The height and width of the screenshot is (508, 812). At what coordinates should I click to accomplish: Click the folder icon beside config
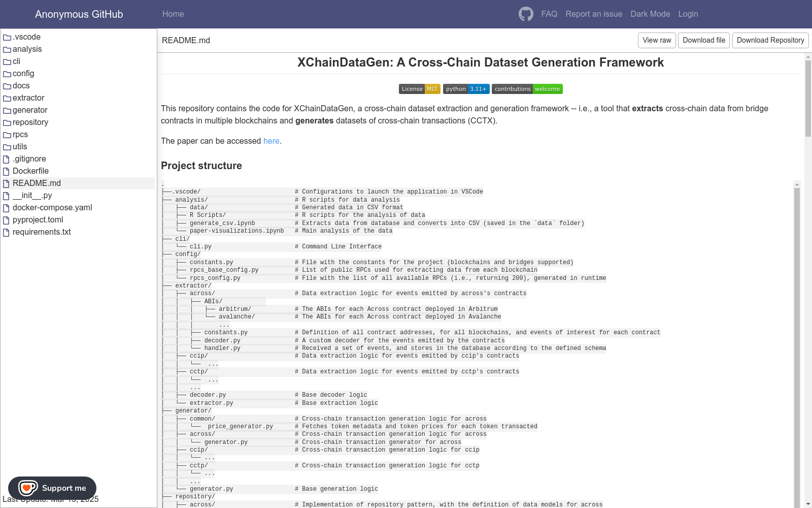[x=7, y=74]
